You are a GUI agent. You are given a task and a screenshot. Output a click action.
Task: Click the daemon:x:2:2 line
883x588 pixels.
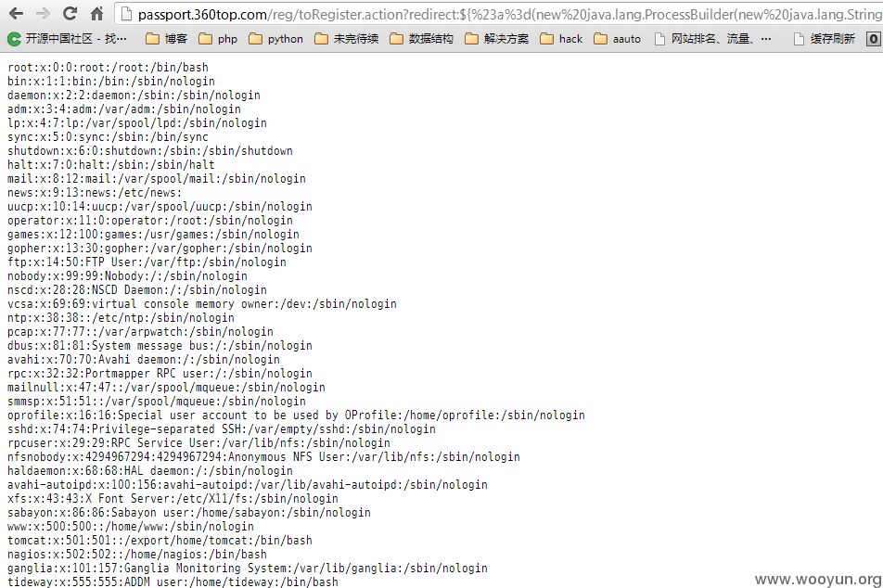(134, 96)
